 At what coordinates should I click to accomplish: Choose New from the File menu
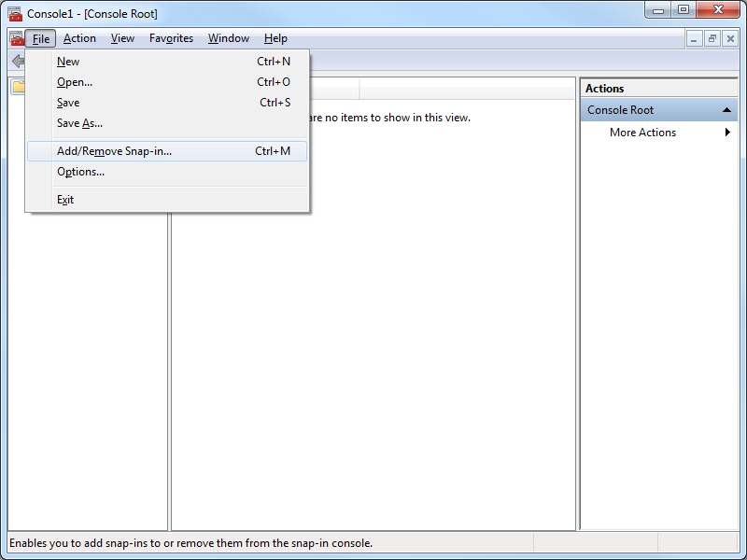point(68,62)
